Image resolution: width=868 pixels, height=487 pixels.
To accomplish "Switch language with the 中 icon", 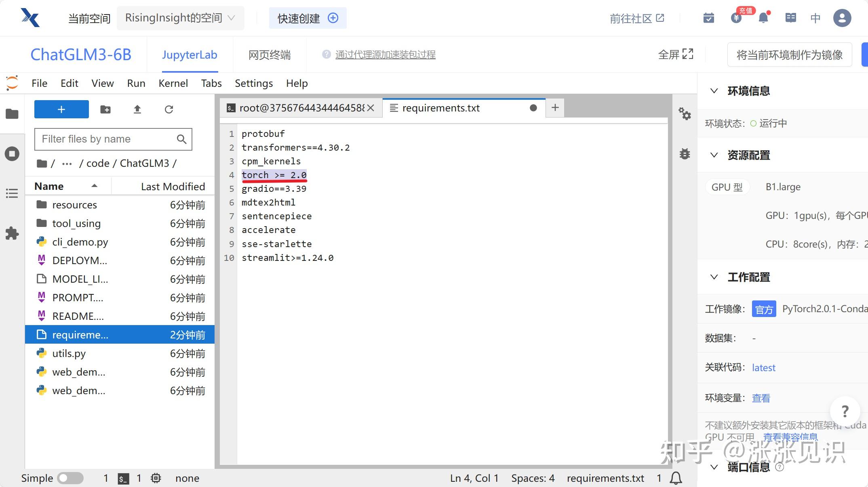I will point(815,18).
